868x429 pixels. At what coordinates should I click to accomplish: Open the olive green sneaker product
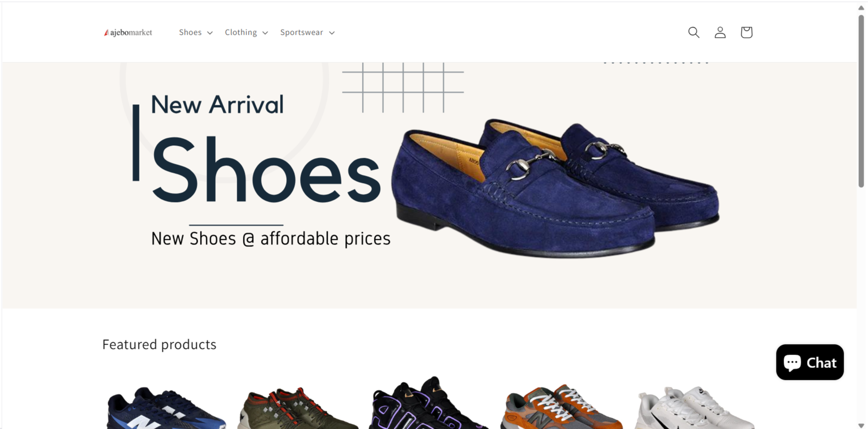[298, 408]
